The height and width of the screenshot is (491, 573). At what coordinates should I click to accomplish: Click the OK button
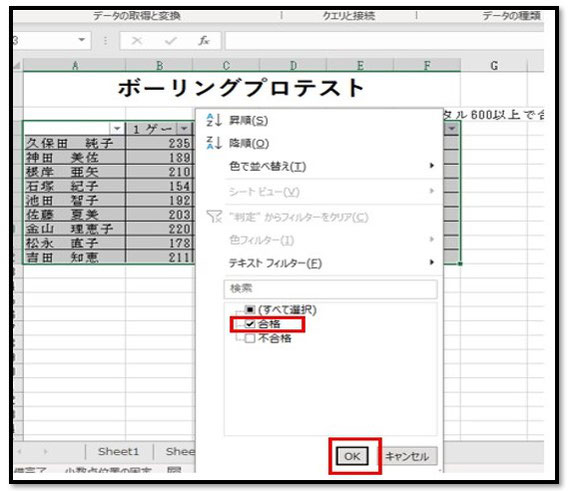tap(352, 456)
